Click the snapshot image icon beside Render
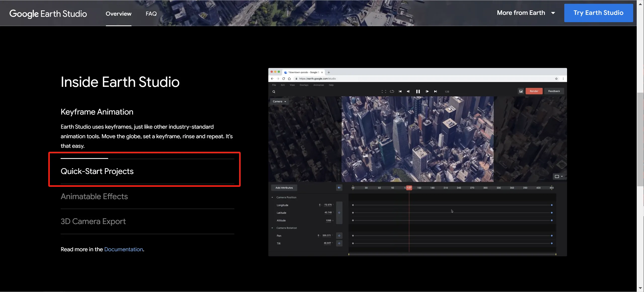Viewport: 644px width, 292px height. point(521,91)
